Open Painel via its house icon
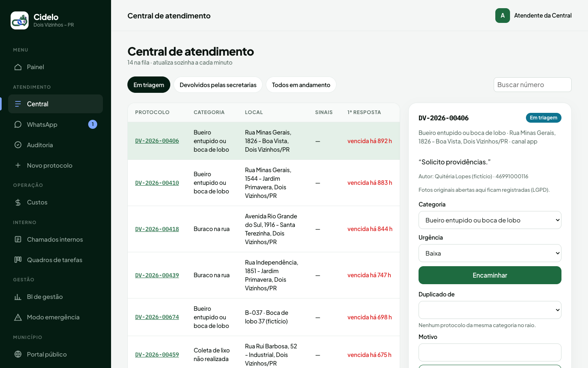The image size is (588, 368). point(18,67)
